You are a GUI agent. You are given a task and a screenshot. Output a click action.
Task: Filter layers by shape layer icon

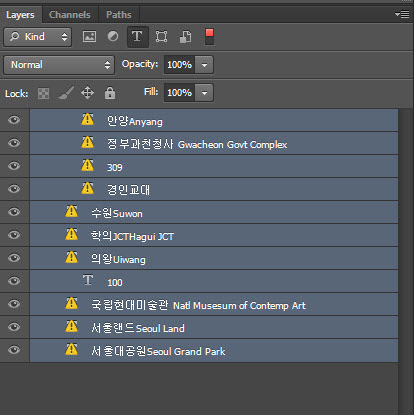(161, 36)
